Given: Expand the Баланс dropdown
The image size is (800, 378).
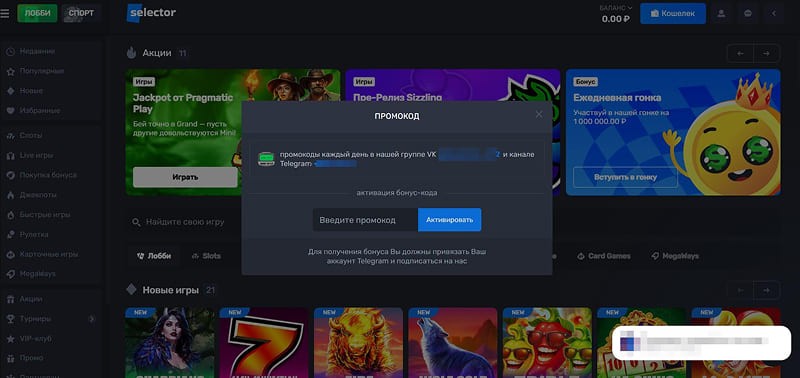Looking at the screenshot, I should [616, 8].
